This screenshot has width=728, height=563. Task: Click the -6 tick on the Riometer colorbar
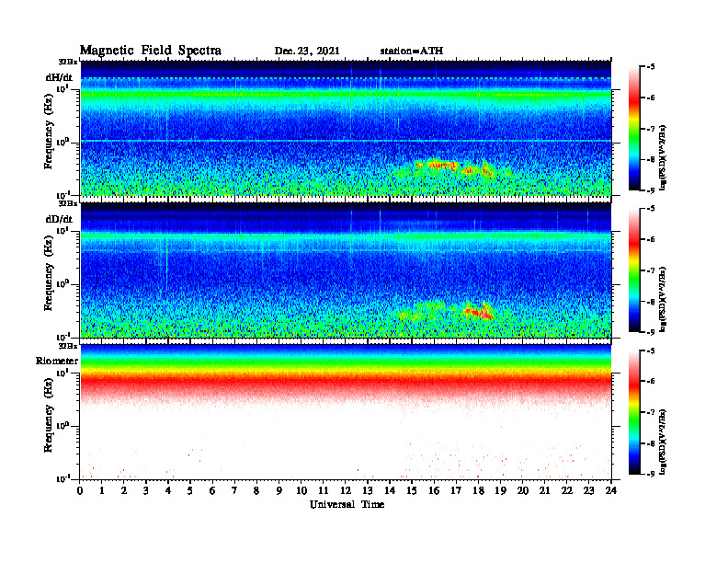point(651,382)
